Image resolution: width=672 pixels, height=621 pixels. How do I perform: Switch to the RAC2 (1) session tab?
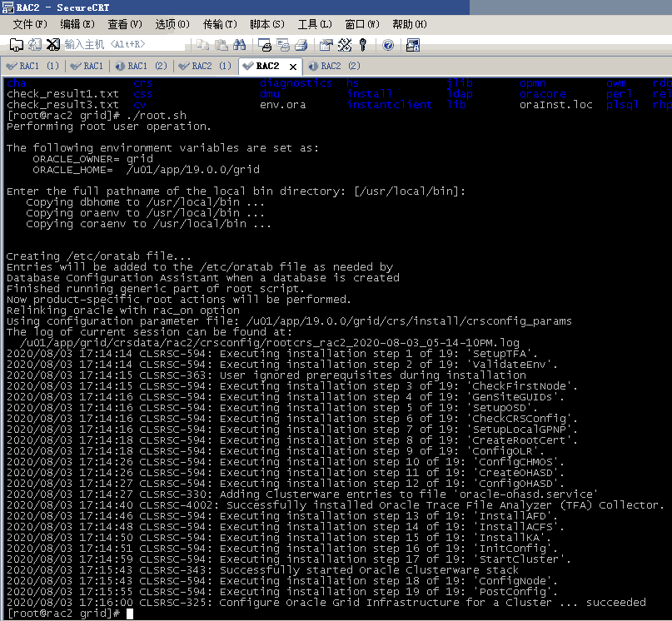coord(206,66)
